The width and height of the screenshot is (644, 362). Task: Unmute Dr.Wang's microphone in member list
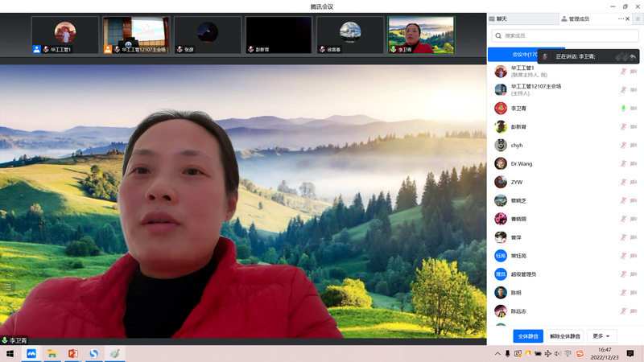pyautogui.click(x=623, y=164)
